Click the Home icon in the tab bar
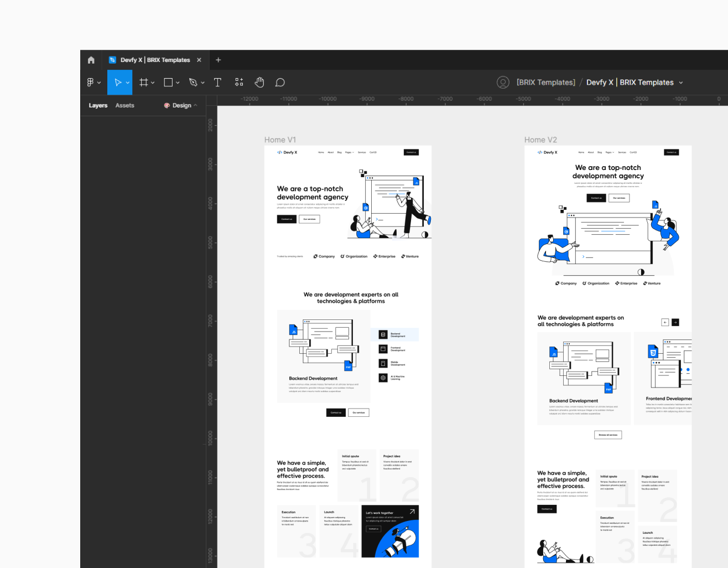Screen dimensions: 728x568 91,60
